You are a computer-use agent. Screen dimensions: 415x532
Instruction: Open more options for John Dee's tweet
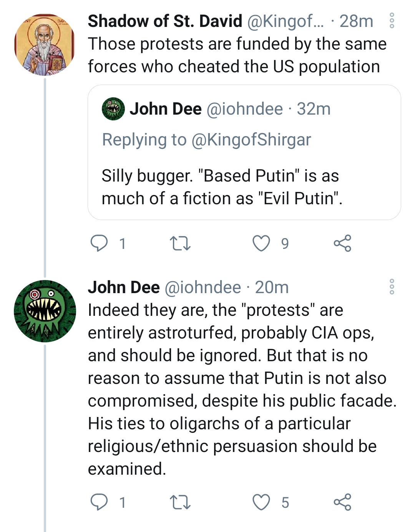click(392, 287)
